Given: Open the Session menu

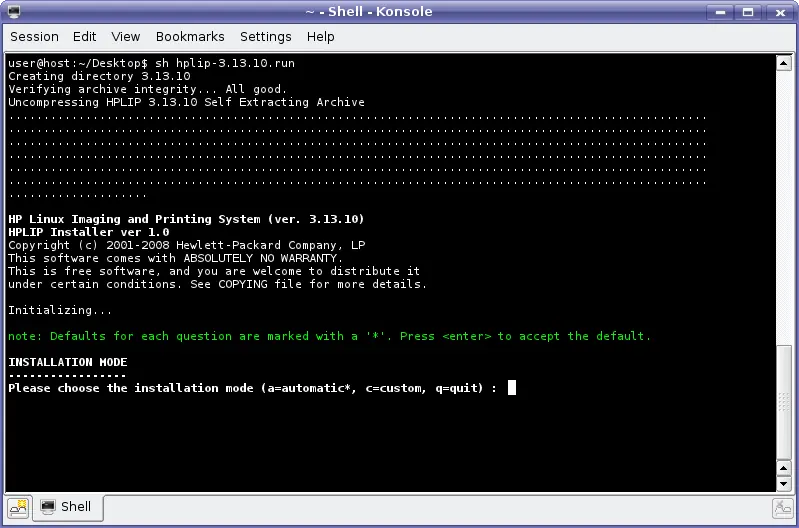Looking at the screenshot, I should (x=34, y=37).
